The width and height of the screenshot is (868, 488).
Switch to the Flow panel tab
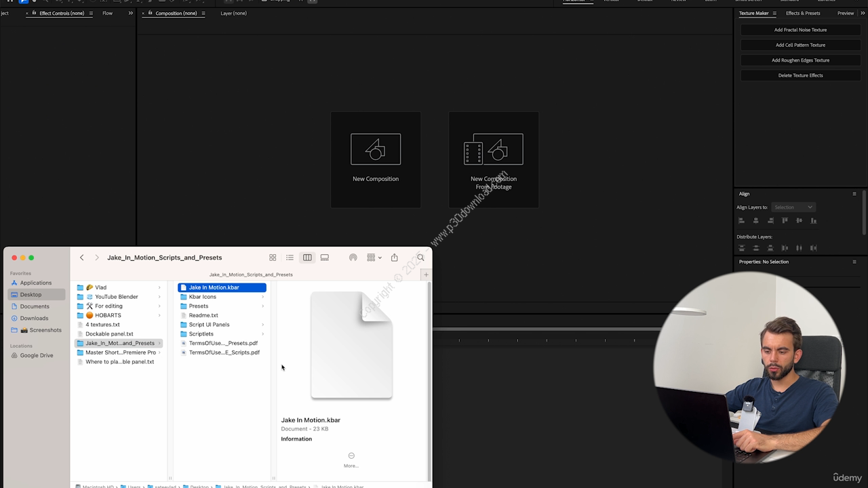click(x=107, y=14)
